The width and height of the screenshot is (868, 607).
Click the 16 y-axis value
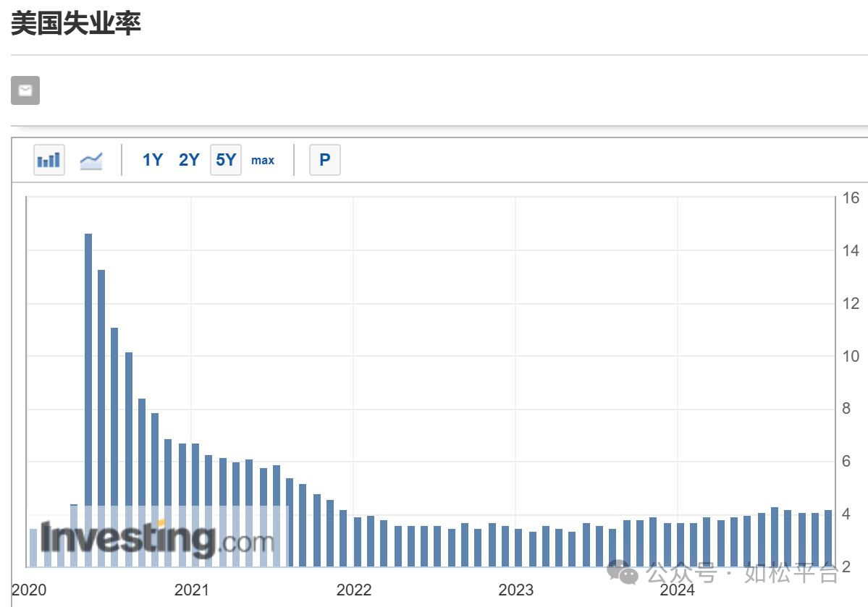(x=851, y=198)
